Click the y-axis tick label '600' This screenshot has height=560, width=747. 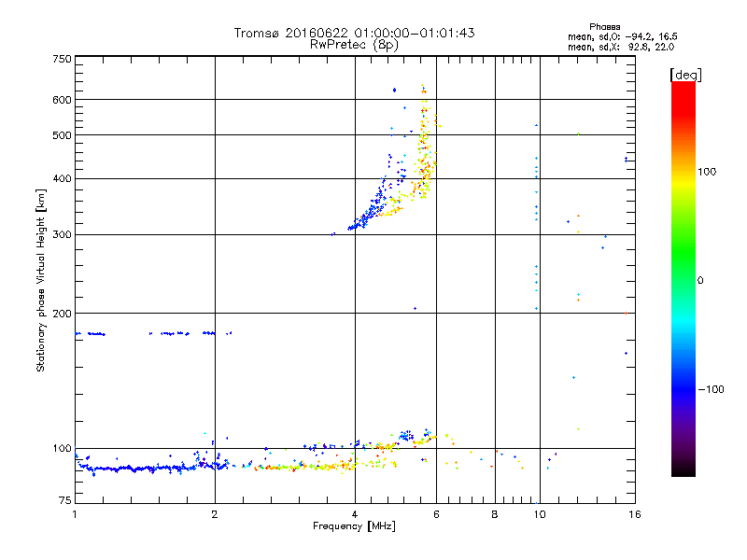(62, 100)
